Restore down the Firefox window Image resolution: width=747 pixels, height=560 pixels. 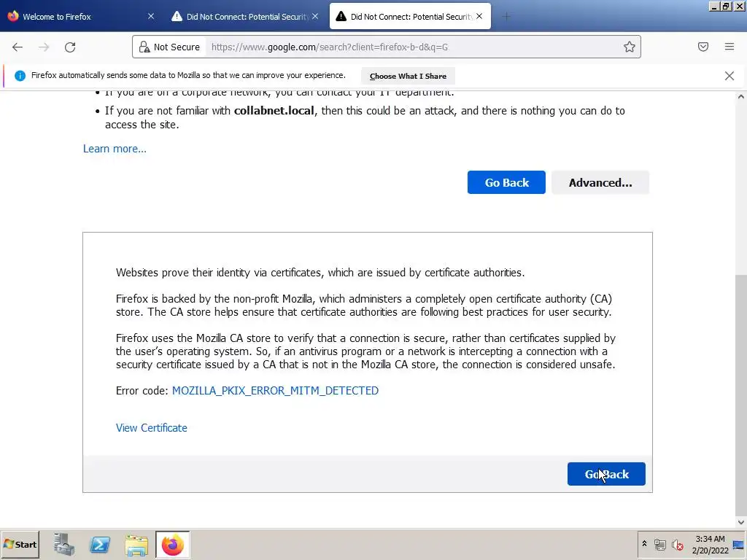coord(726,6)
